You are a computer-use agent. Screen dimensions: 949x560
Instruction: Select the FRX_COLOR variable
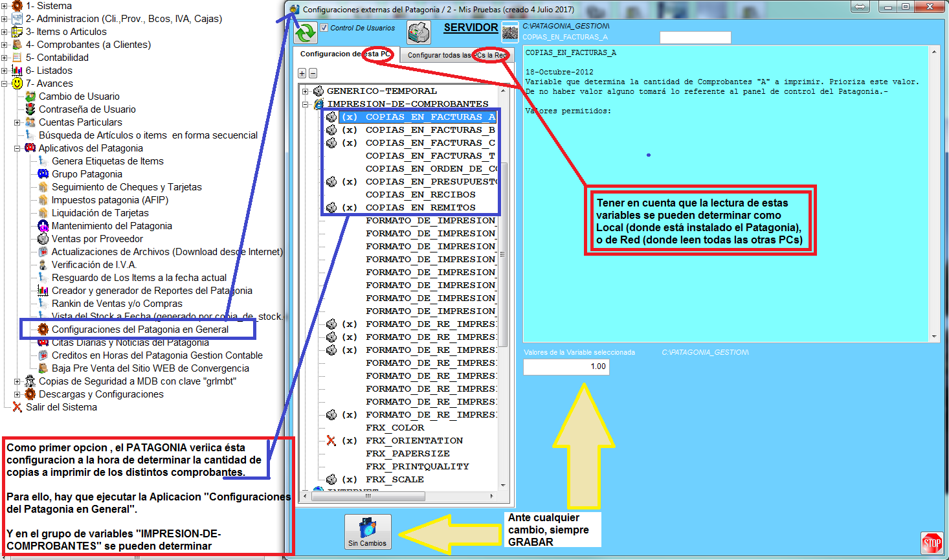[395, 428]
